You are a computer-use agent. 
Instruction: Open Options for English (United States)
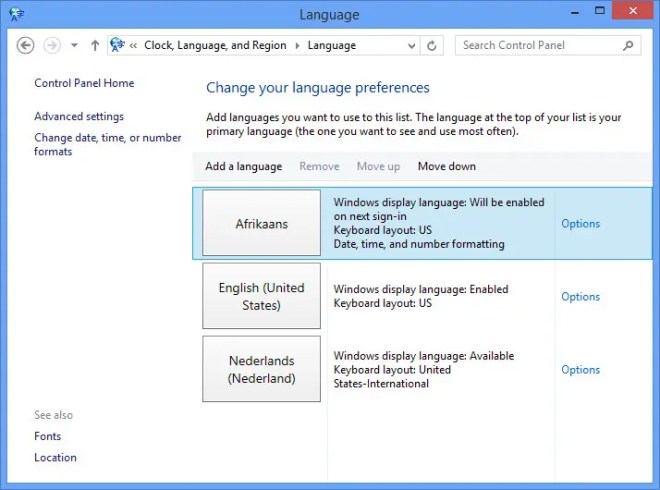[x=580, y=296]
